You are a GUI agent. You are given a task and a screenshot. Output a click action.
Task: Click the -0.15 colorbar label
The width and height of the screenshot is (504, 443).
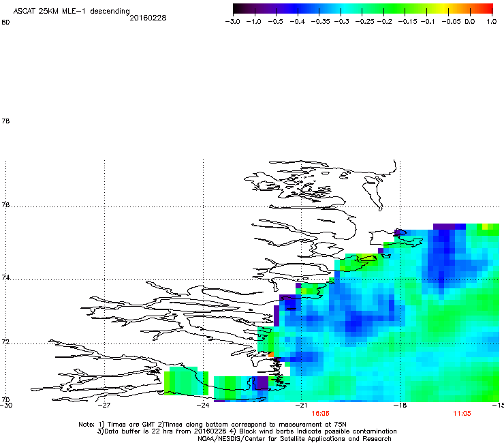pyautogui.click(x=407, y=22)
